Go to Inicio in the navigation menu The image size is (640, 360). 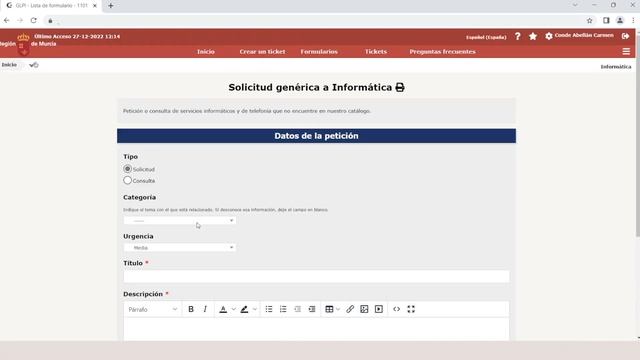click(x=206, y=52)
